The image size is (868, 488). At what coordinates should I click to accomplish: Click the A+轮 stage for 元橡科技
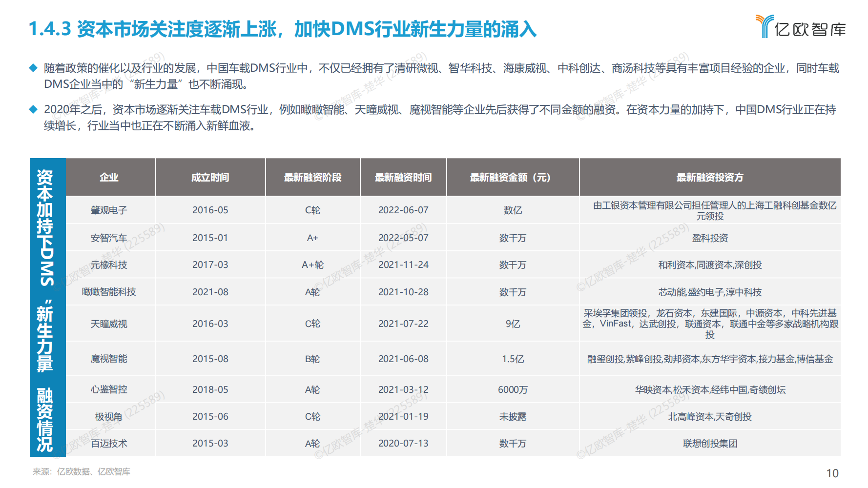click(312, 265)
